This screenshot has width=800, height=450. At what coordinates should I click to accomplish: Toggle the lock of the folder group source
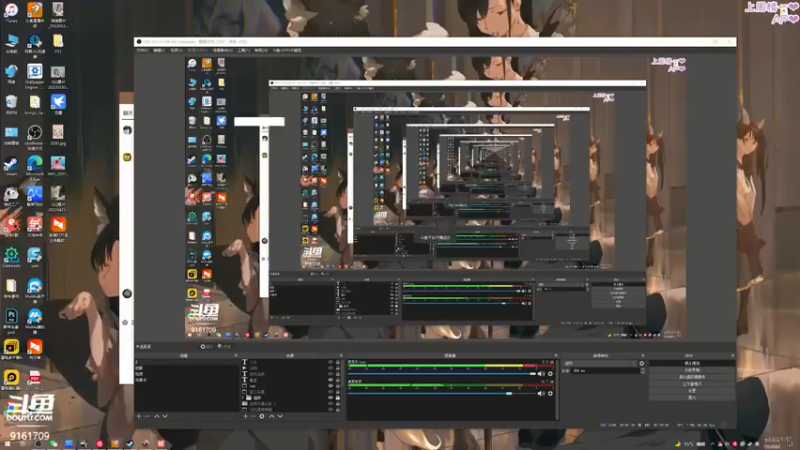coord(338,397)
